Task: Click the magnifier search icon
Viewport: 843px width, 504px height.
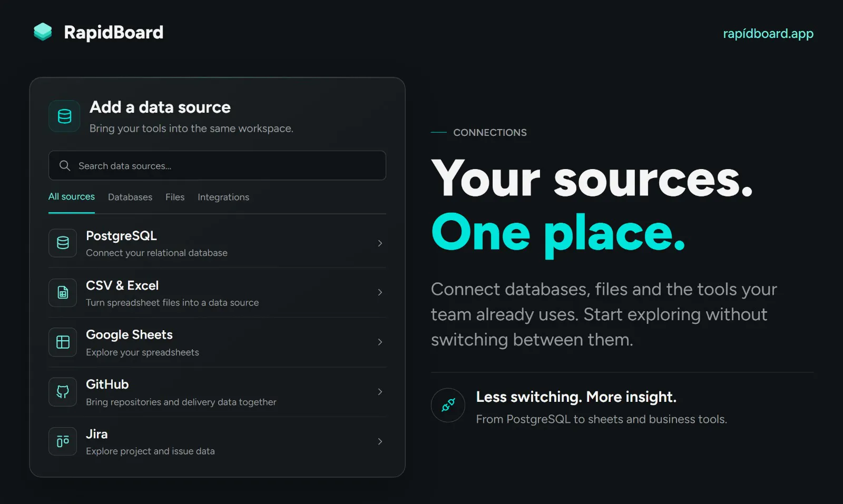Action: click(x=65, y=166)
